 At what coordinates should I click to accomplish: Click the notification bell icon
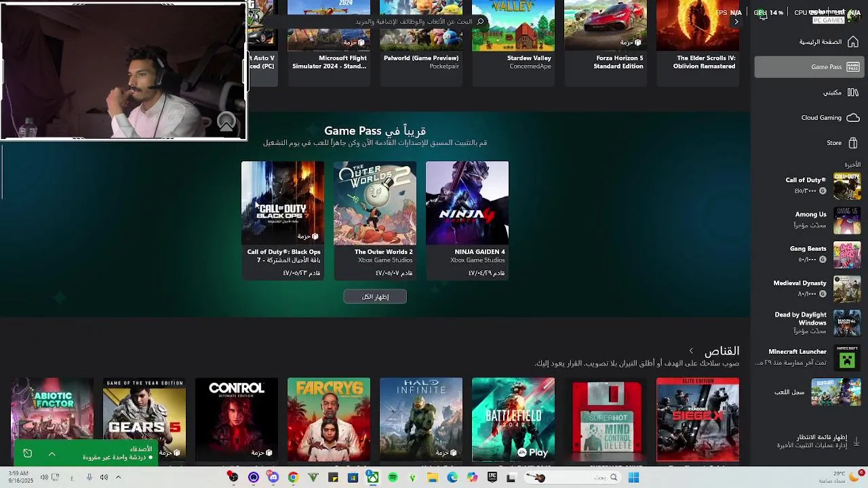[x=763, y=15]
